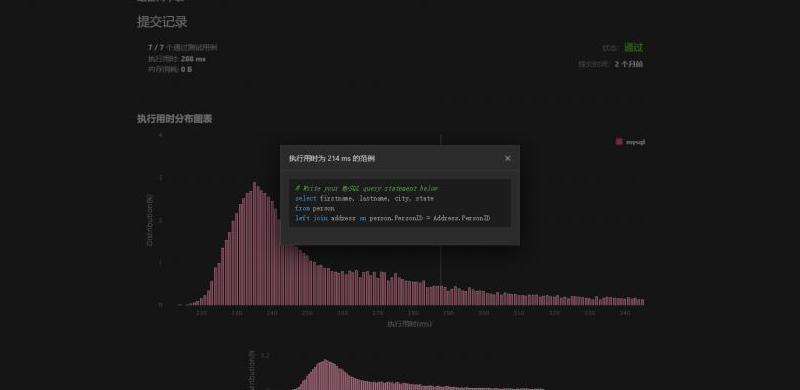Click the small range overview chart peak

(325, 361)
